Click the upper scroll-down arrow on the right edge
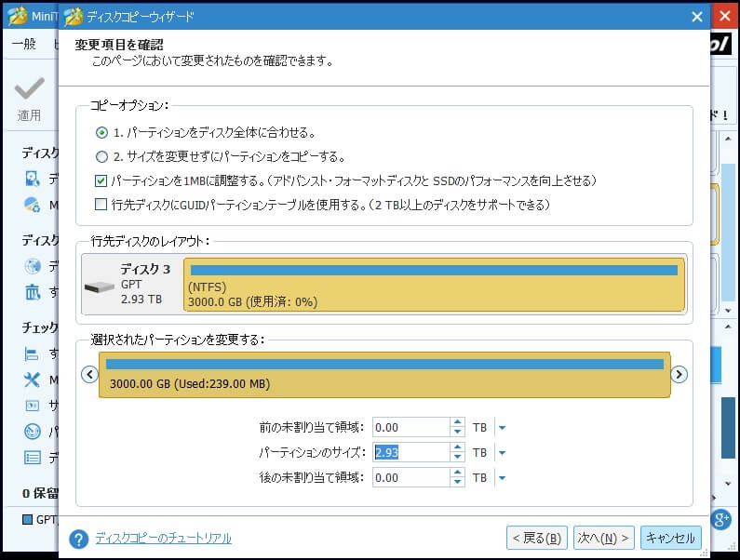740x560 pixels. [728, 310]
